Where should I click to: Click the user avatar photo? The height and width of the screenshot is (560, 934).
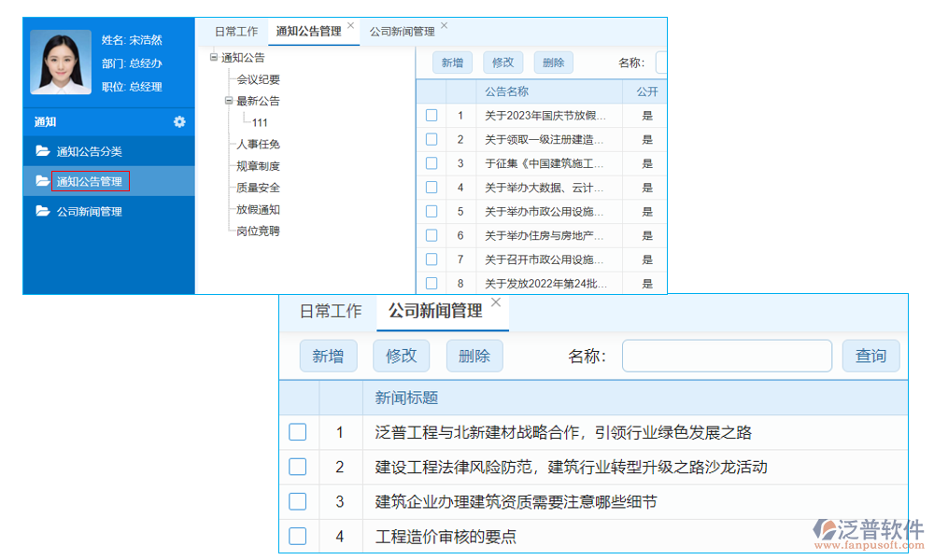tap(60, 60)
